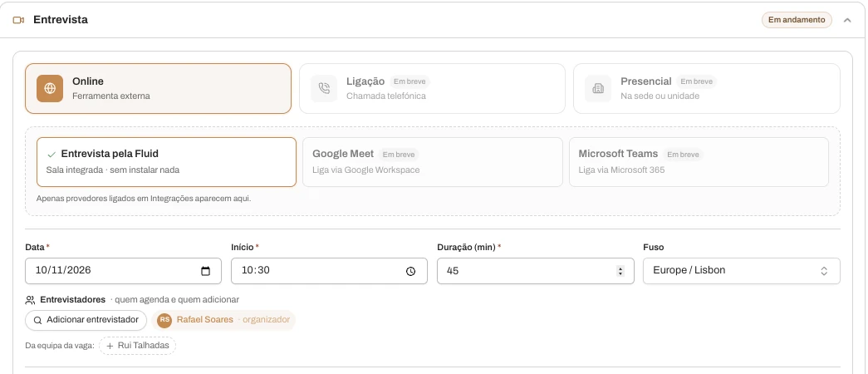This screenshot has height=374, width=868.
Task: Click the video camera icon beside Entrevista
Action: click(18, 20)
